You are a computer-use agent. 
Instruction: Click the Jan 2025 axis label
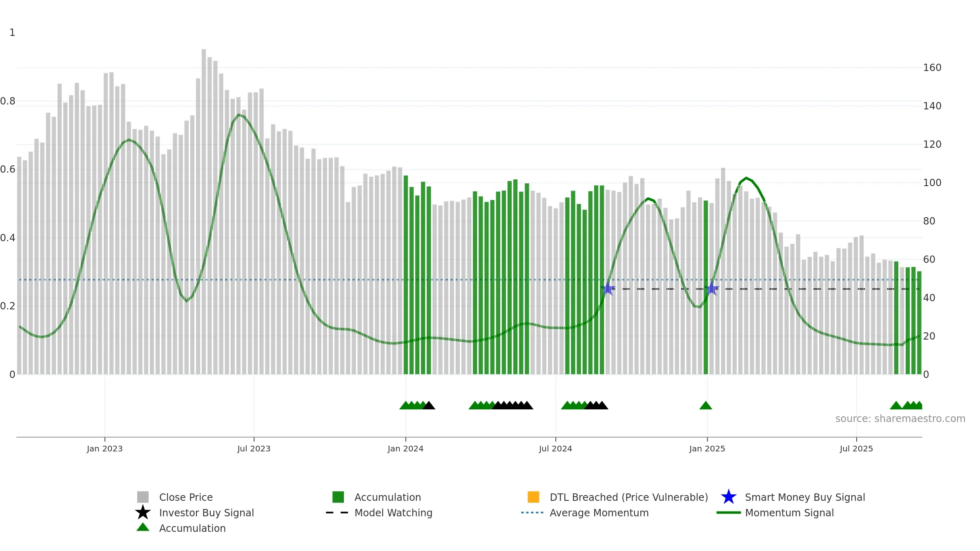[x=707, y=449]
